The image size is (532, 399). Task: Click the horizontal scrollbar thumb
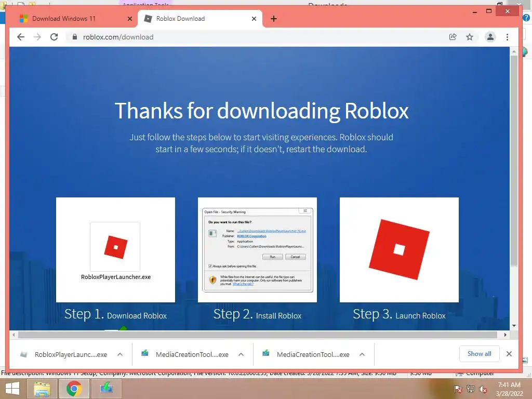[258, 335]
